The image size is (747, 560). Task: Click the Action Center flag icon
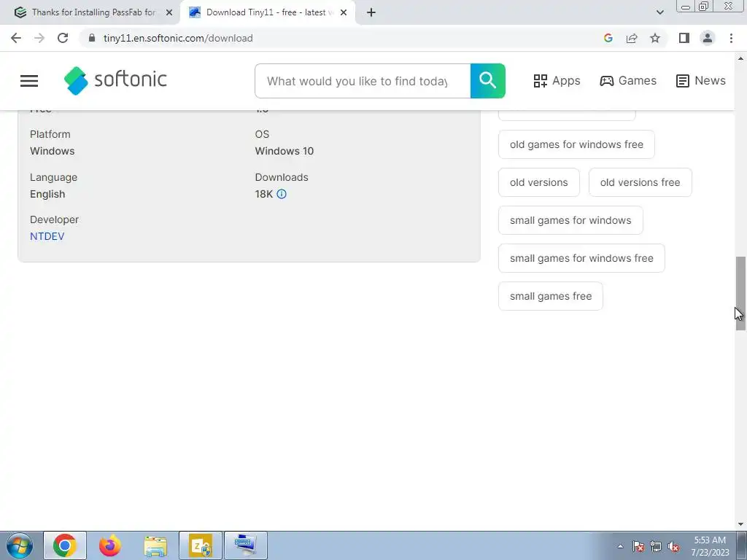click(638, 546)
